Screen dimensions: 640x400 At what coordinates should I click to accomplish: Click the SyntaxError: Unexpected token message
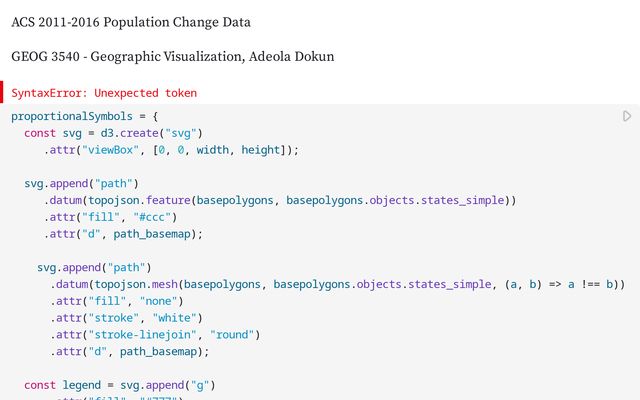104,93
